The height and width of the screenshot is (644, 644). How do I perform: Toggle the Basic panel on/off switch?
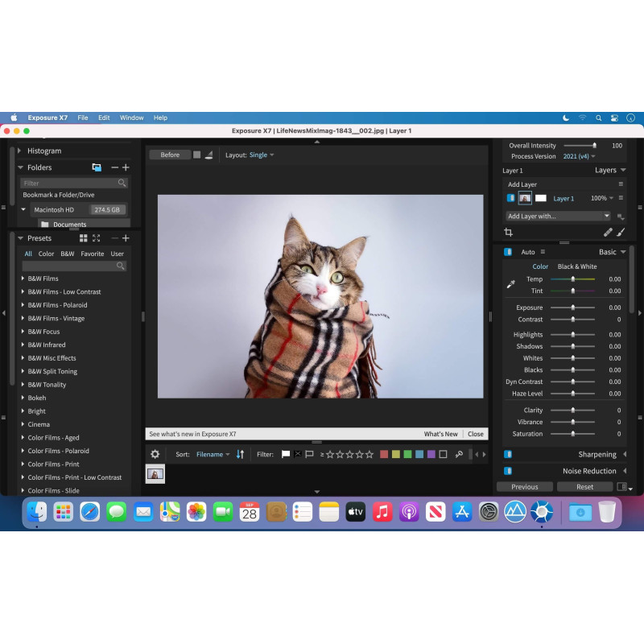(x=507, y=252)
